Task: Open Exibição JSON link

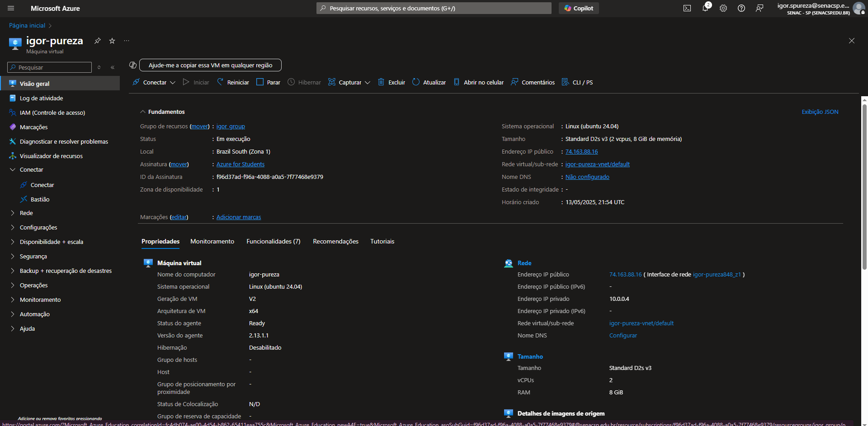Action: pyautogui.click(x=820, y=112)
